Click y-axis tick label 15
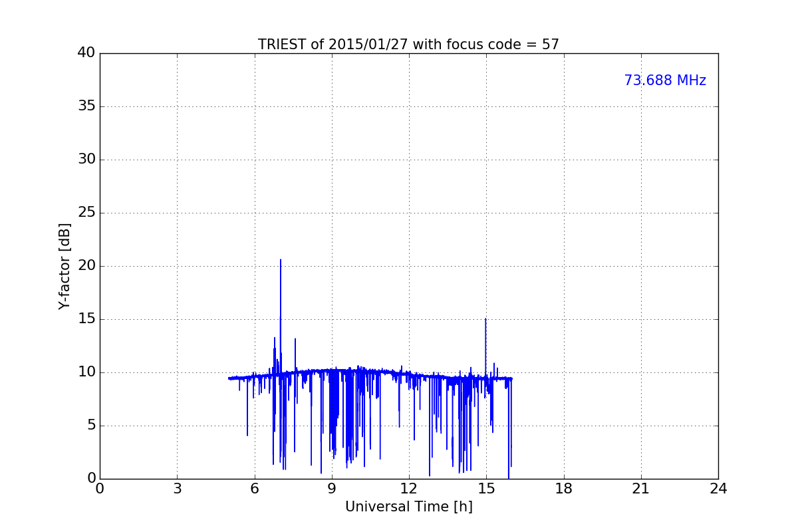The width and height of the screenshot is (798, 532). click(86, 319)
